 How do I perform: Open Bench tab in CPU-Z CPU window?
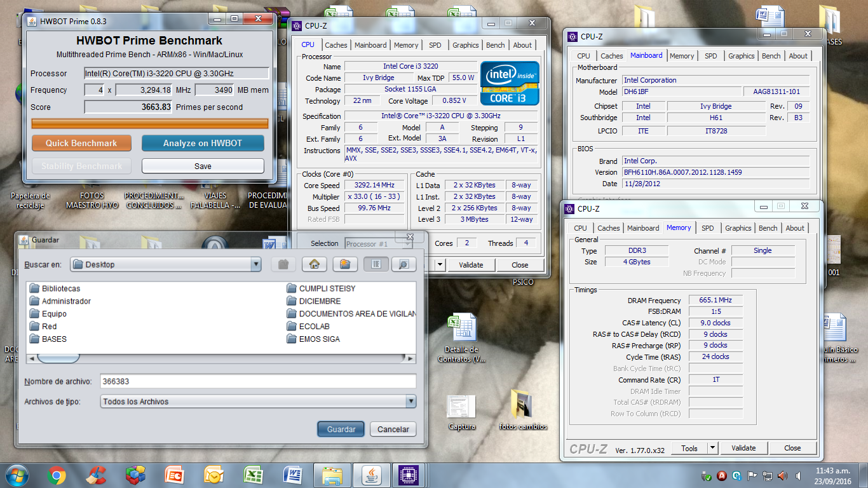pyautogui.click(x=496, y=45)
